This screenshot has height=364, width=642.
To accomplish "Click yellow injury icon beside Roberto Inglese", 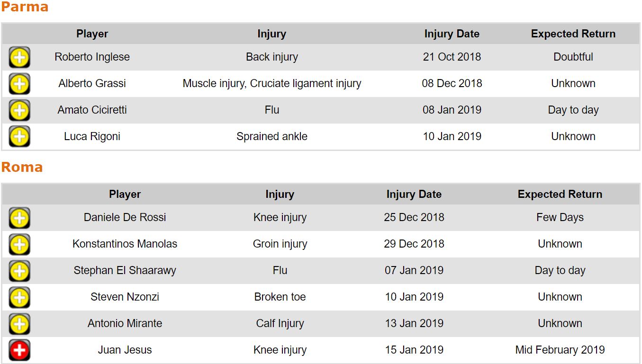I will point(19,57).
